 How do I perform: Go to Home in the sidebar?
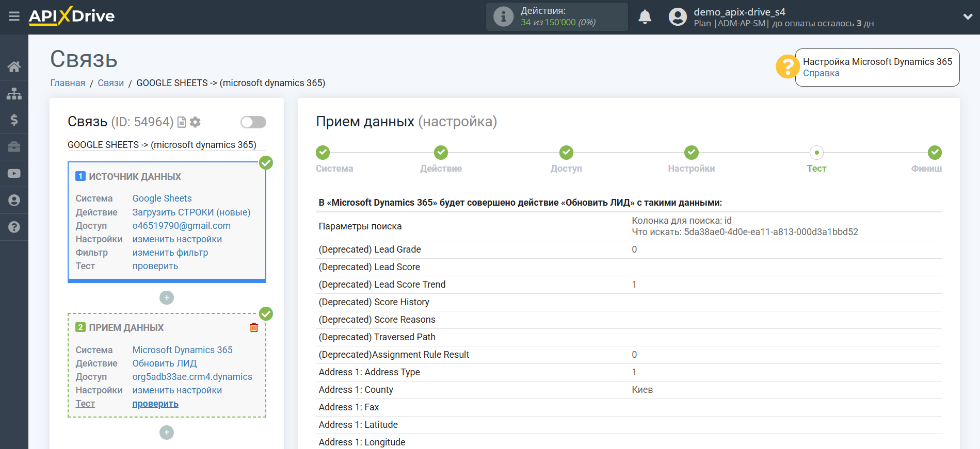(14, 66)
